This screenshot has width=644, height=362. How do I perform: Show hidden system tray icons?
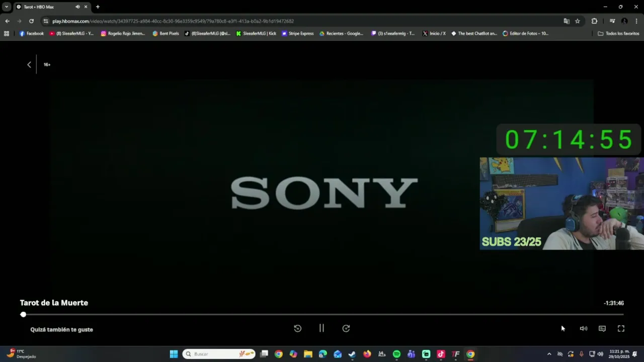coord(549,354)
